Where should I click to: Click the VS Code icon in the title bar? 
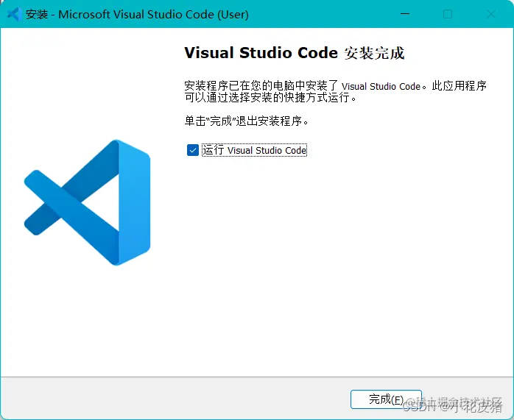pyautogui.click(x=15, y=15)
